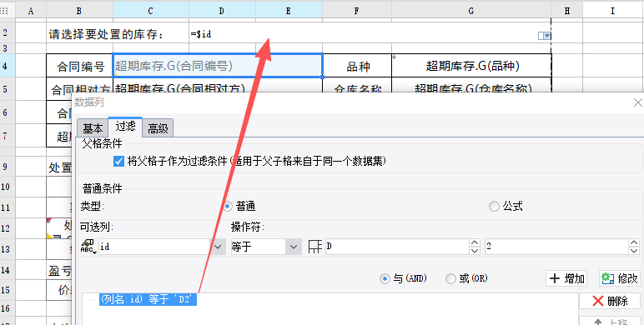Select the 普通 type radio button

228,206
